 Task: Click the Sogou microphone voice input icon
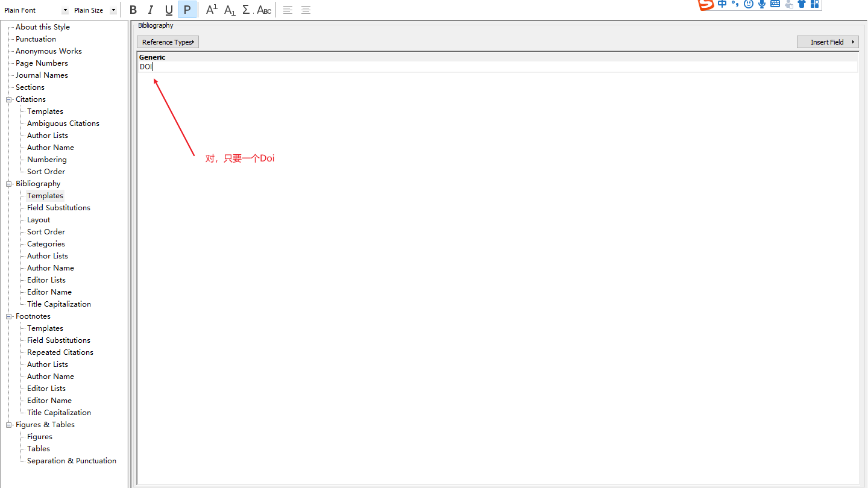[x=762, y=4]
